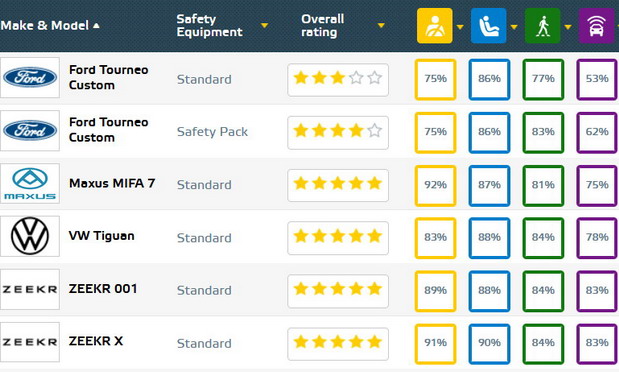Open the Maxus MIFA 7 model link

(112, 183)
